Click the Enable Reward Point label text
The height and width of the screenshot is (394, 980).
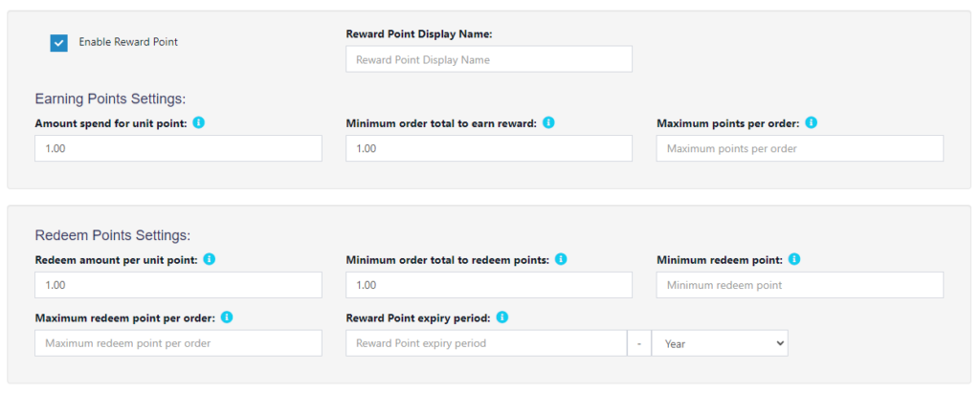(x=128, y=42)
